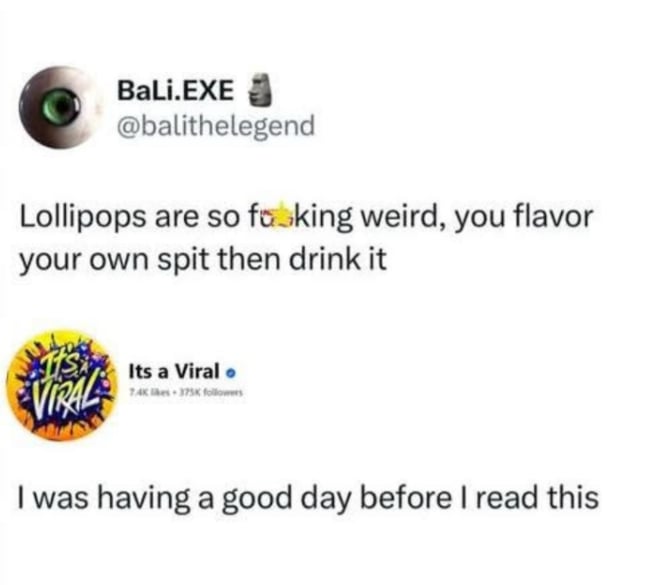Click the 'I was having a good day' caption
This screenshot has width=655, height=585.
click(x=308, y=499)
